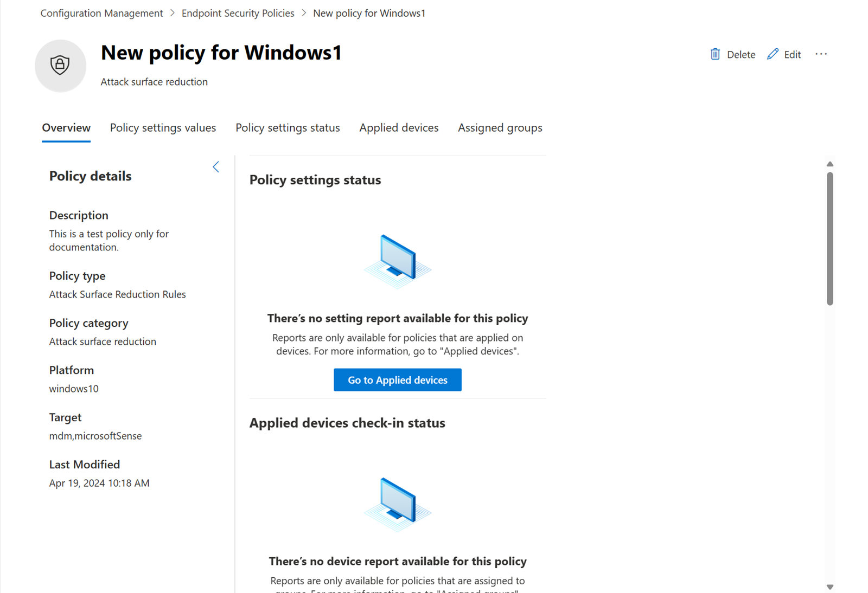The width and height of the screenshot is (868, 593).
Task: Navigate to Endpoint Security Policies breadcrumb
Action: 238,13
